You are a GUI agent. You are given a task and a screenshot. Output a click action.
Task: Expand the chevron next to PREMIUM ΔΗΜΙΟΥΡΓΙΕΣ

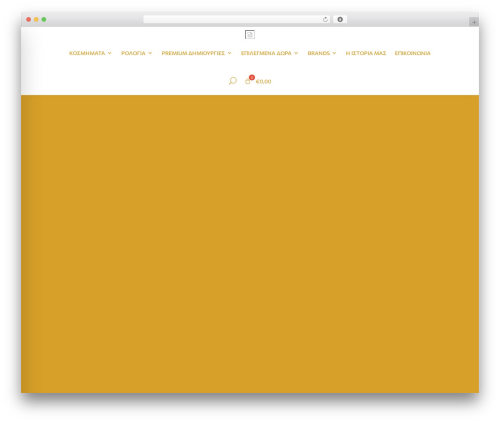click(x=229, y=53)
